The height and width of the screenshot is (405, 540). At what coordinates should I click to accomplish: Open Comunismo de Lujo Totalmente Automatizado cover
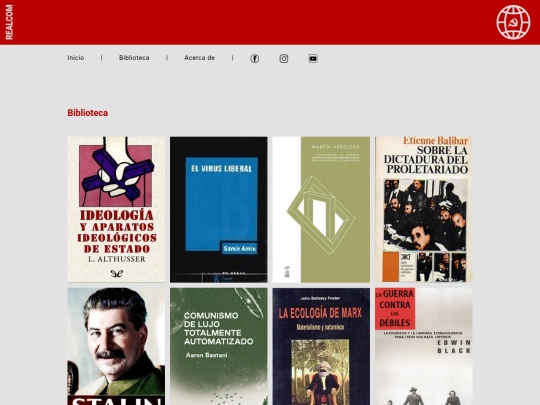(219, 346)
